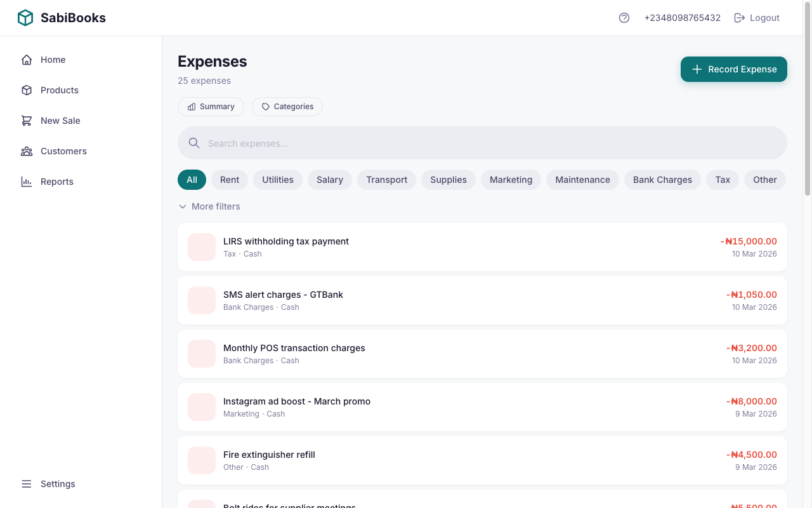Select the Reports bar chart icon
The width and height of the screenshot is (812, 508).
pos(26,181)
